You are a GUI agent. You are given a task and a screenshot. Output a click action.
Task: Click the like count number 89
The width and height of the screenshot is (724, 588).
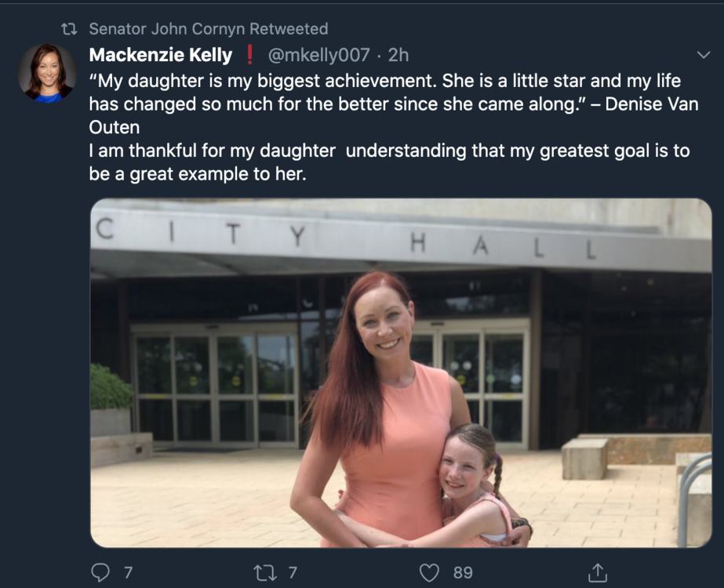pyautogui.click(x=463, y=572)
